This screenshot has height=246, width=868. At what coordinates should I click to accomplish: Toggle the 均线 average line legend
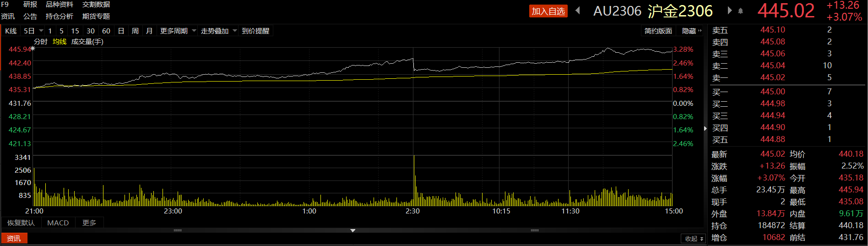(59, 42)
